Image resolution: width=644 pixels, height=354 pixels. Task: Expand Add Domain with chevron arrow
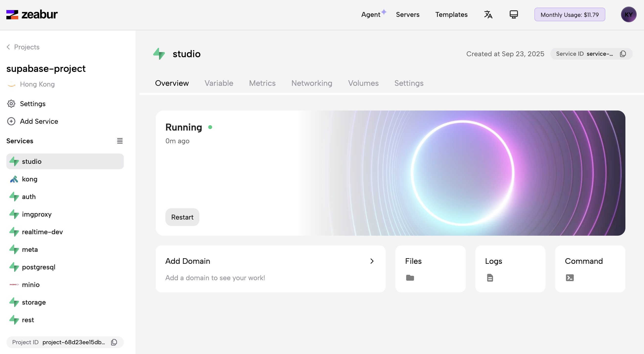pyautogui.click(x=372, y=261)
